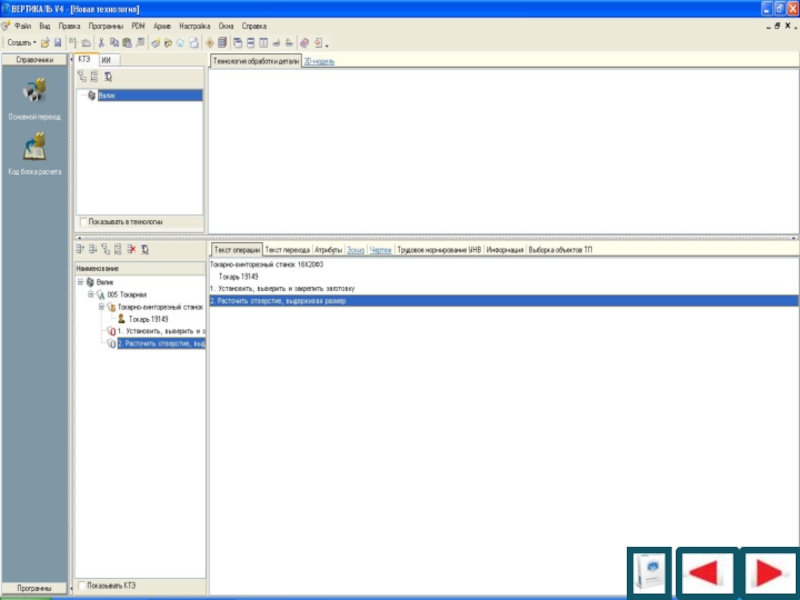
Task: Click the Save floppy disk toolbar icon
Action: [x=58, y=43]
